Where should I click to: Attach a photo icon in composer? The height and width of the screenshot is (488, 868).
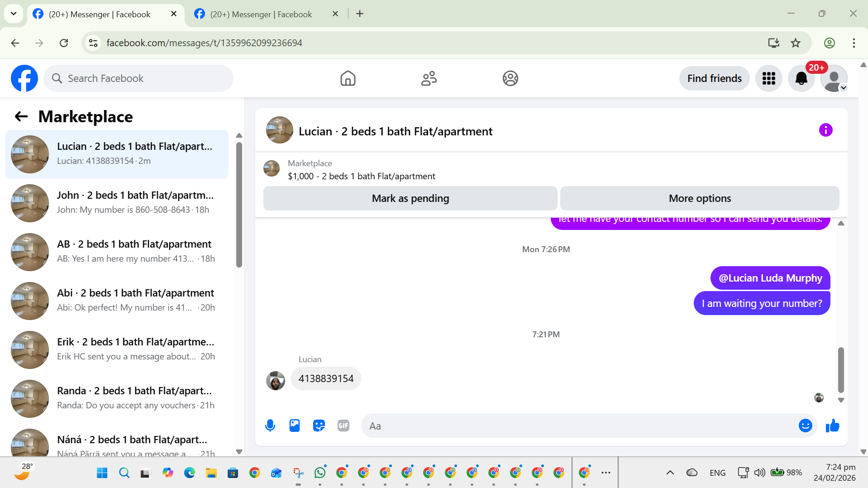click(x=295, y=426)
